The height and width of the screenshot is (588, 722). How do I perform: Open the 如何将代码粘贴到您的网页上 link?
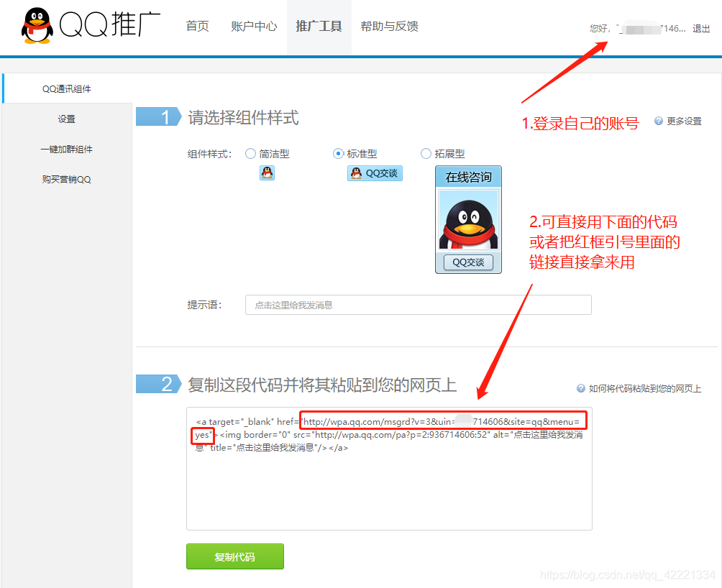click(x=645, y=388)
